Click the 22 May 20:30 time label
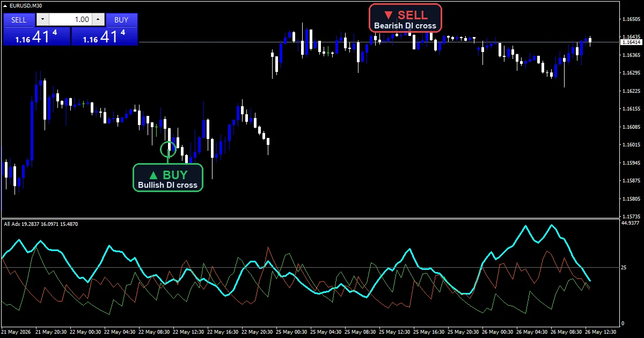 pyautogui.click(x=257, y=332)
